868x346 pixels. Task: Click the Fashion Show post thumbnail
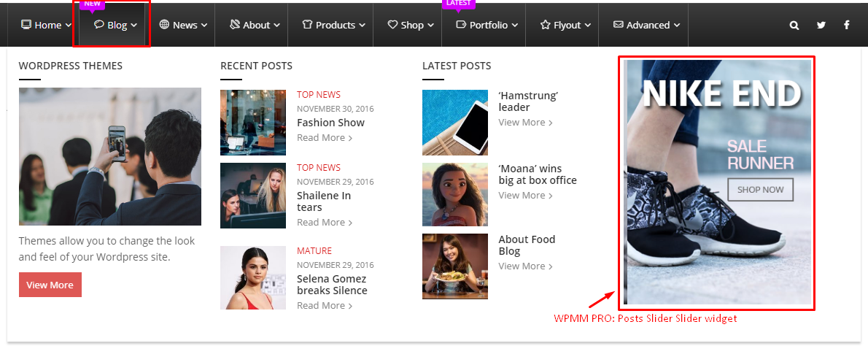point(253,123)
